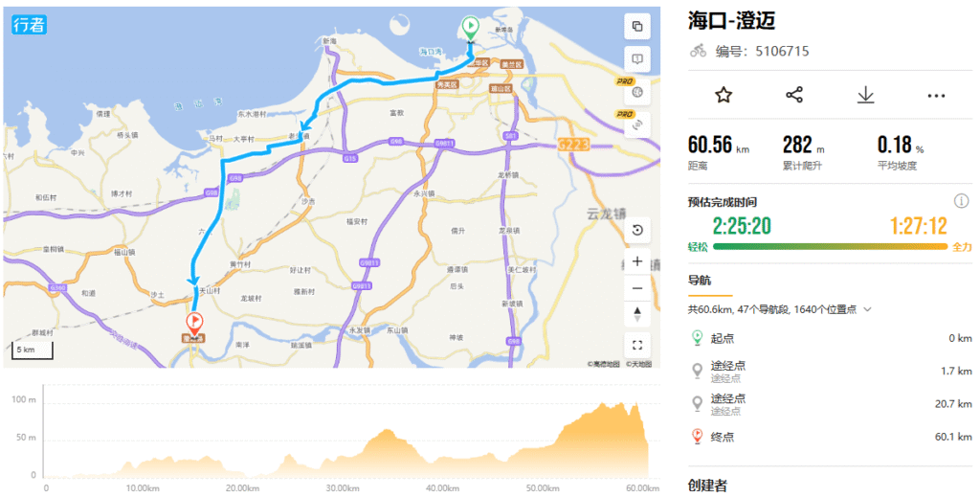Click info icon beside 预估完成时间

961,201
